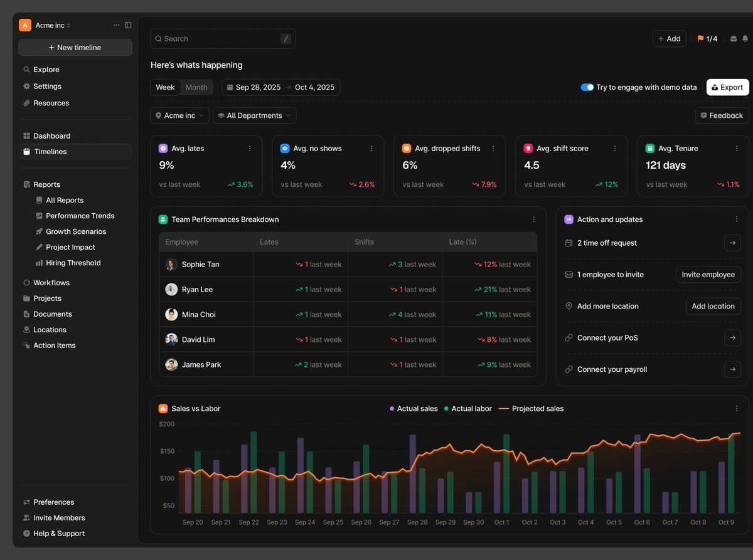Toggle Try to engage with demo data switch
This screenshot has width=753, height=560.
pos(587,87)
